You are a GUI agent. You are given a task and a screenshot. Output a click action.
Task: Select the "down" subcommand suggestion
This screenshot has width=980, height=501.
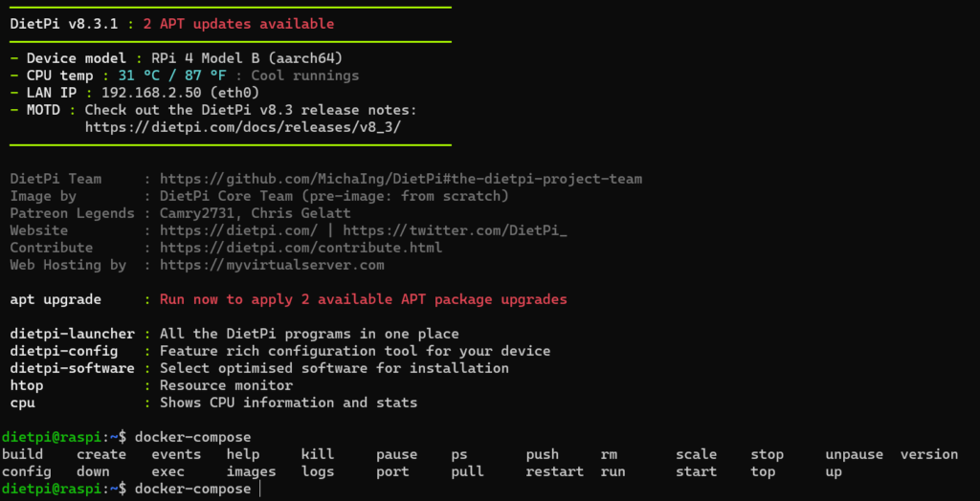click(93, 471)
